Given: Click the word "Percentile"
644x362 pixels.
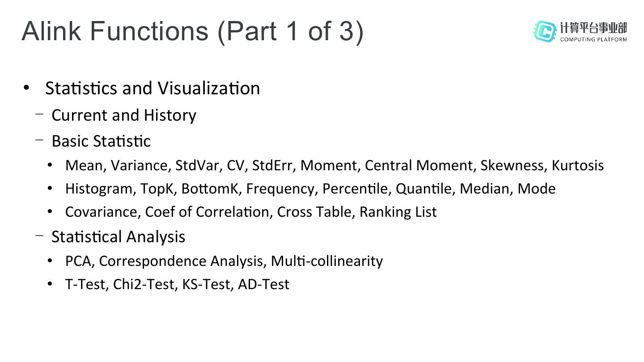Looking at the screenshot, I should coord(356,189).
